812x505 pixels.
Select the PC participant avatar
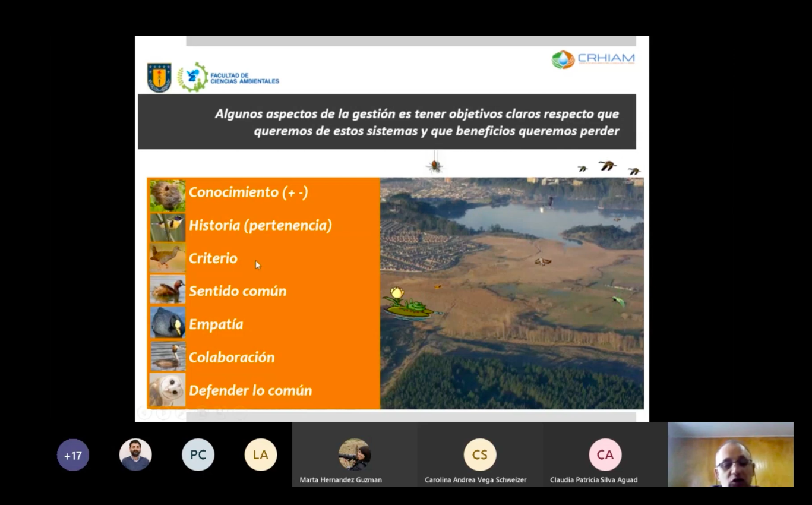point(198,454)
